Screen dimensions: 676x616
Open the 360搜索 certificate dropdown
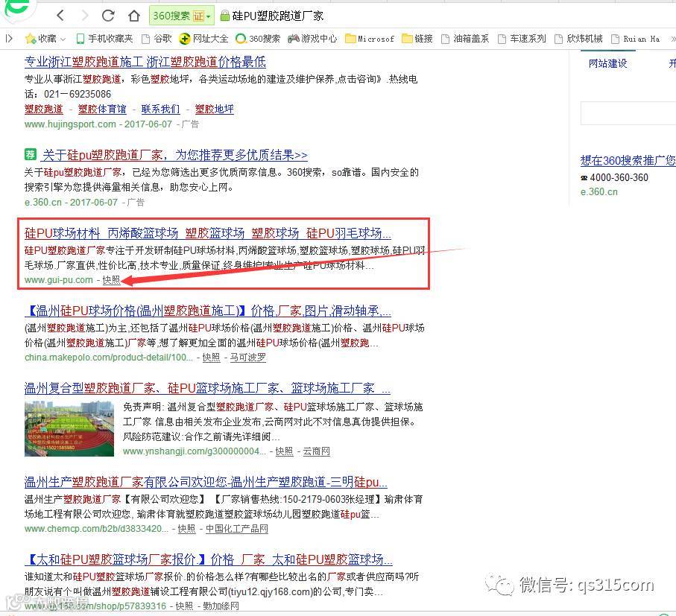tap(182, 16)
